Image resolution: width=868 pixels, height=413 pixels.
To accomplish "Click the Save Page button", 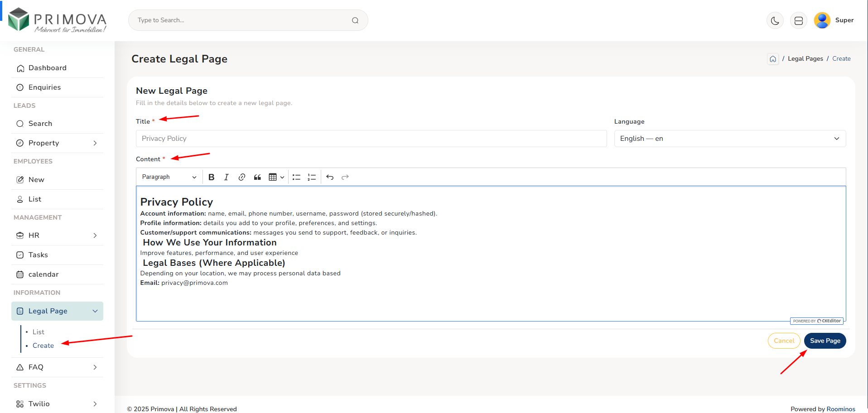I will [825, 341].
